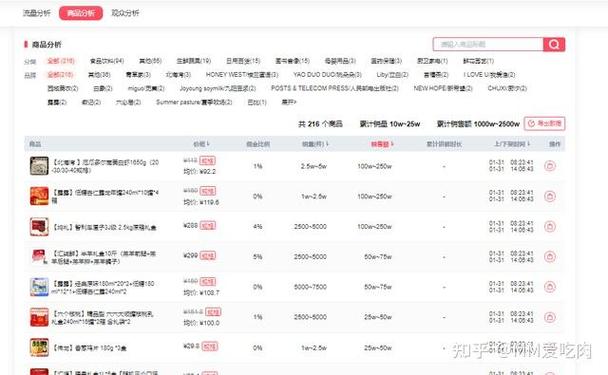Filter by category 母婴用品(3)
The height and width of the screenshot is (375, 608).
tap(340, 61)
